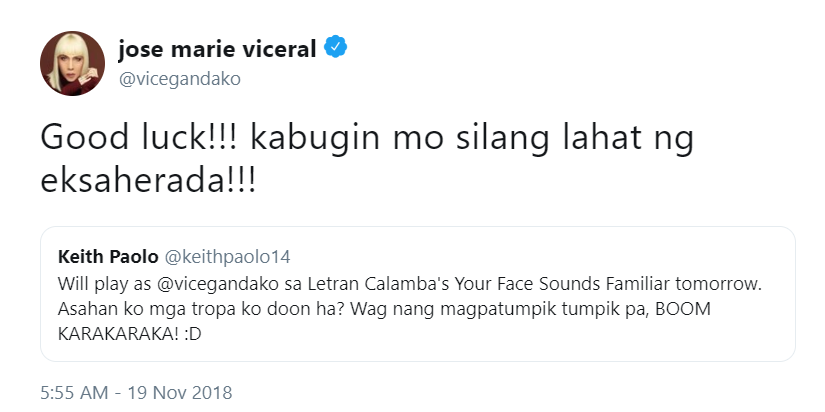Click 'KARAKARAKA! :D' in the quoted tweet
825x412 pixels.
click(x=129, y=335)
